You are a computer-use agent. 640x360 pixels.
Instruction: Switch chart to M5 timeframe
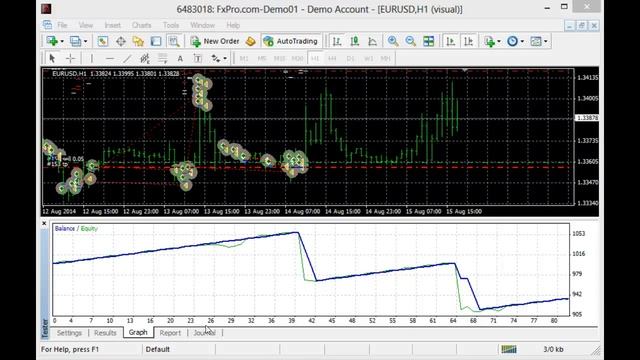262,58
